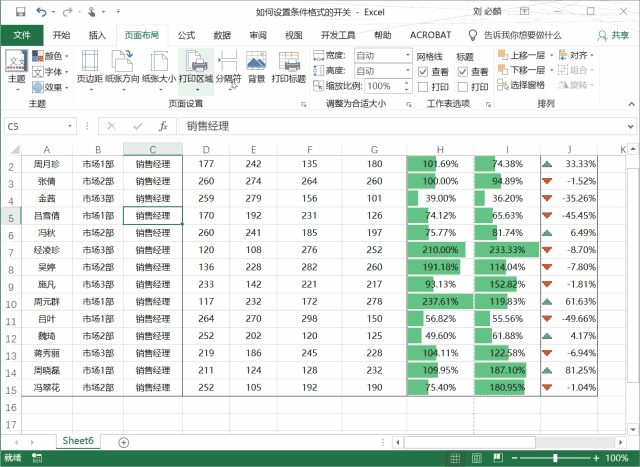The image size is (640, 467).
Task: Click the Insert Function fx icon
Action: coord(163,126)
